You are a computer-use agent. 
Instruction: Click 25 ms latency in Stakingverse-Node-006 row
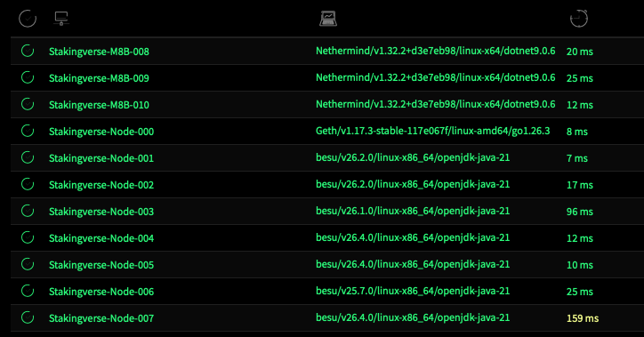pyautogui.click(x=580, y=292)
